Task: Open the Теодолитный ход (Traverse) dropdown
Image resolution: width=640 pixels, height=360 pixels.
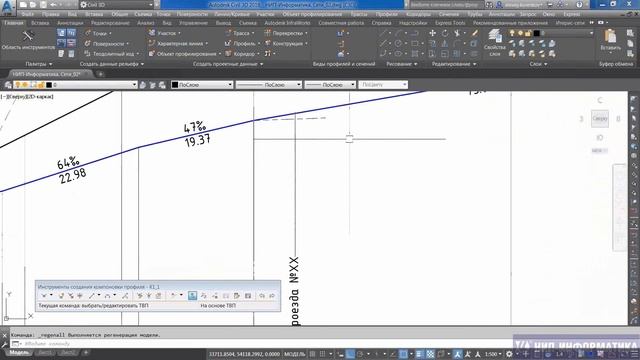Action: pyautogui.click(x=112, y=53)
